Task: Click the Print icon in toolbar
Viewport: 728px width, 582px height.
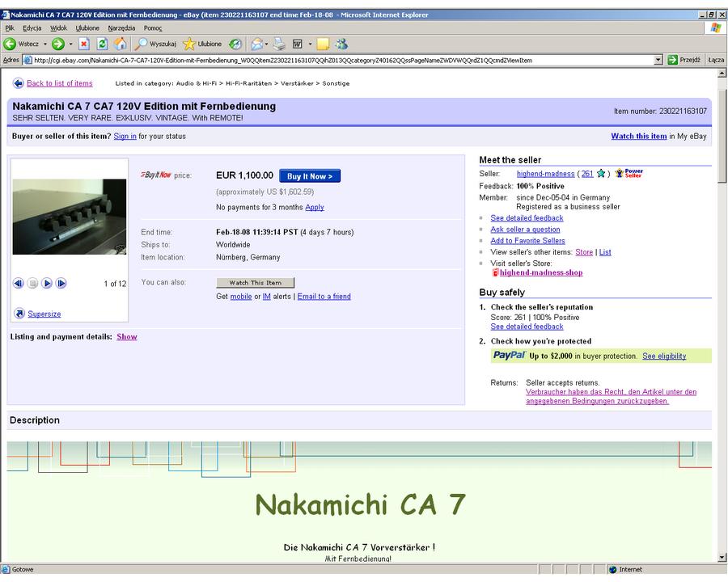Action: (279, 44)
